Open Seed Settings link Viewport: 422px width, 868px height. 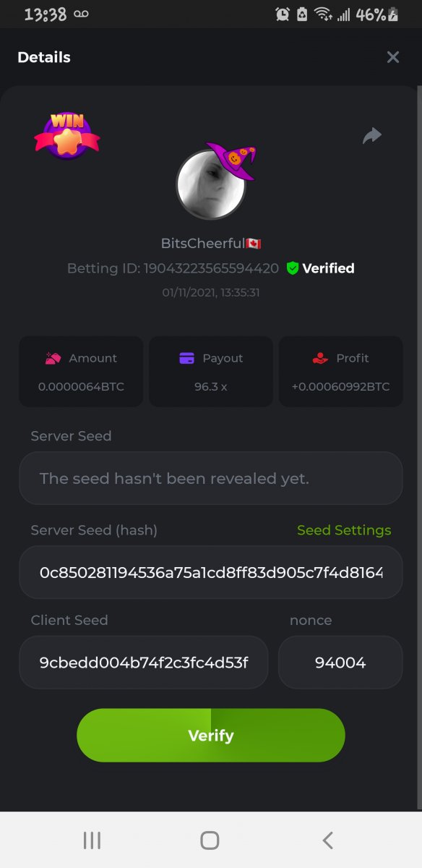tap(344, 530)
